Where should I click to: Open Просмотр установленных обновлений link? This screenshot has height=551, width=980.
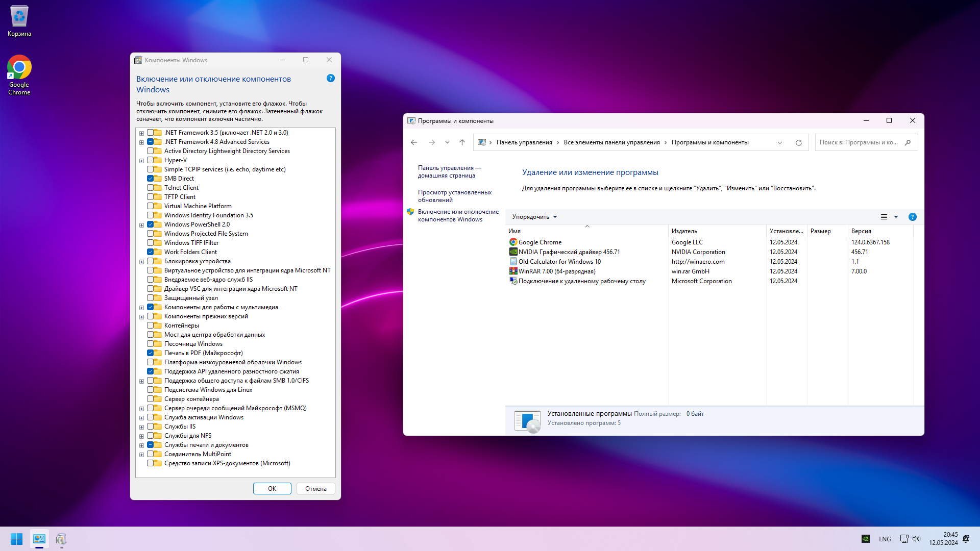pyautogui.click(x=454, y=196)
